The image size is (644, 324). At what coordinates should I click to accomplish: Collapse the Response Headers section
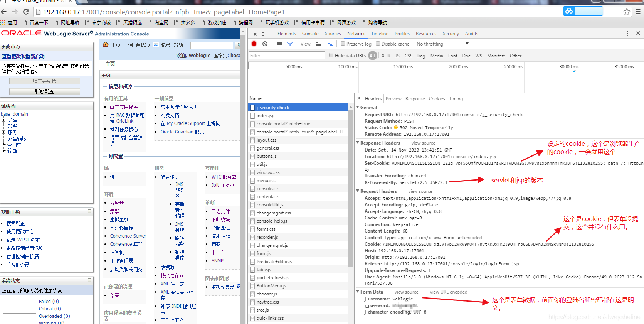358,143
